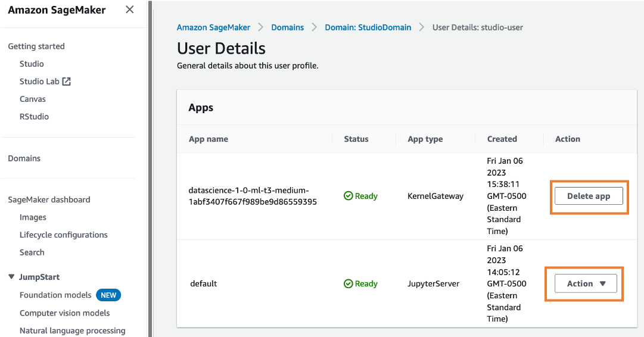Click the NEW badge beside Foundation models
644x337 pixels.
(109, 295)
